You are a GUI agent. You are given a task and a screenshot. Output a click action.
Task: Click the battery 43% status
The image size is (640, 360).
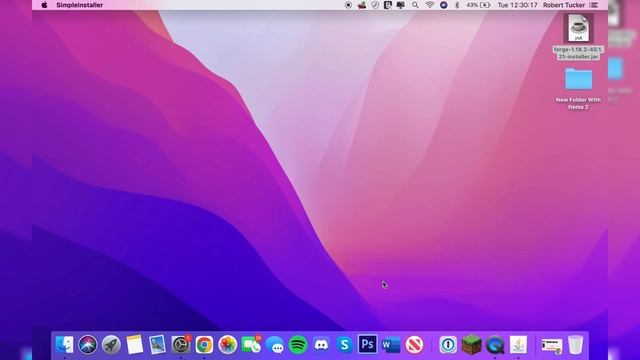pos(478,5)
